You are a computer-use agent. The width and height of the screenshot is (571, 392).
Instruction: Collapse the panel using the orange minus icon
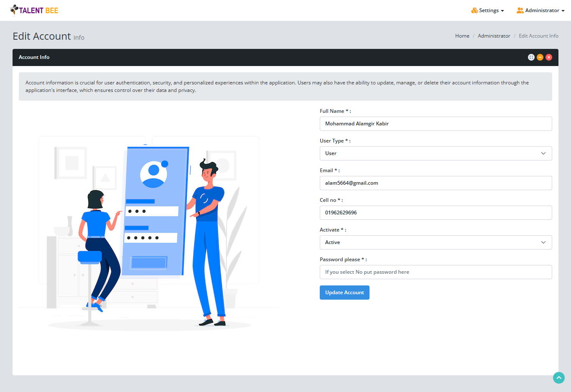pos(540,57)
